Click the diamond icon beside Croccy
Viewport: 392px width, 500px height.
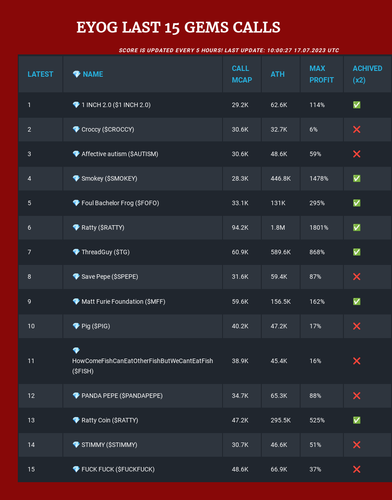point(76,129)
